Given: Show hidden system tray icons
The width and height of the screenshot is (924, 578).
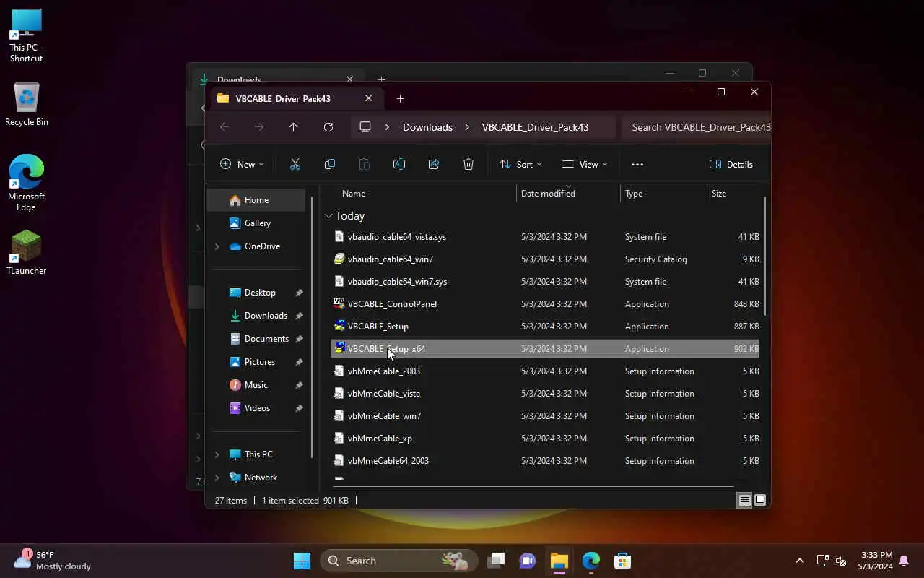Looking at the screenshot, I should pos(799,561).
